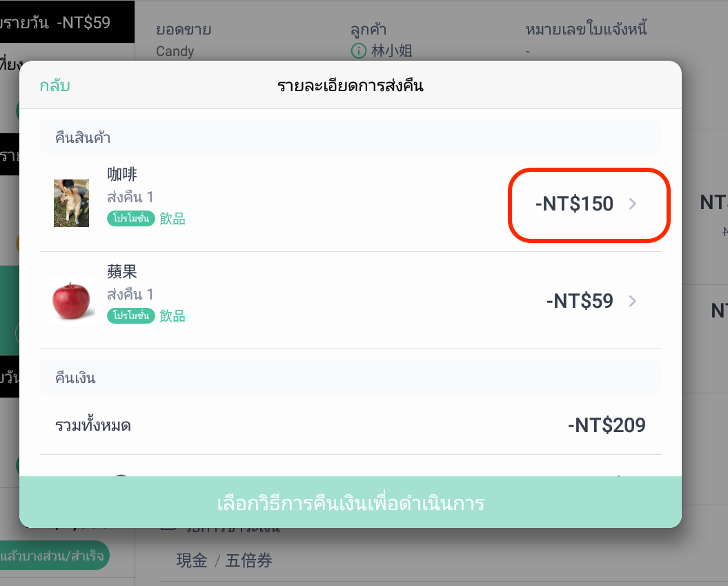Image resolution: width=728 pixels, height=586 pixels.
Task: Open the customer info icon beside 林小姐
Action: [x=358, y=50]
